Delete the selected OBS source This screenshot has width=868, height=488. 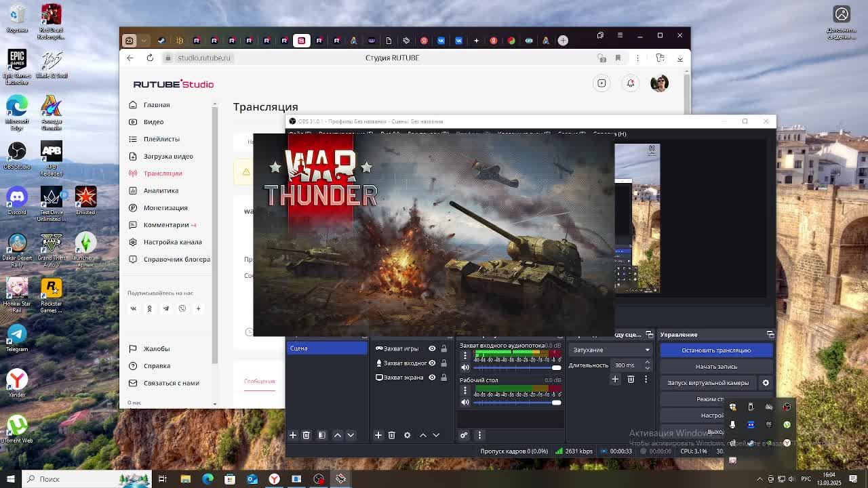click(x=392, y=435)
